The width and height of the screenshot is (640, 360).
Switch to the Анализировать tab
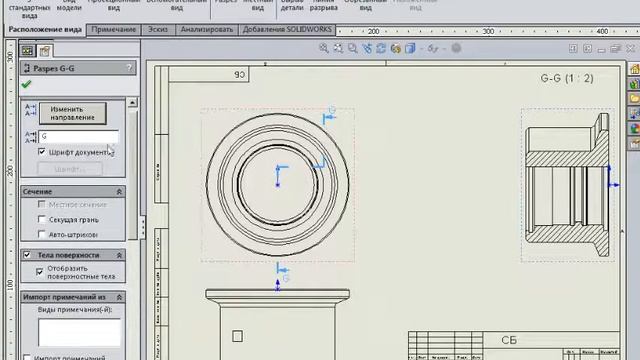tap(207, 29)
